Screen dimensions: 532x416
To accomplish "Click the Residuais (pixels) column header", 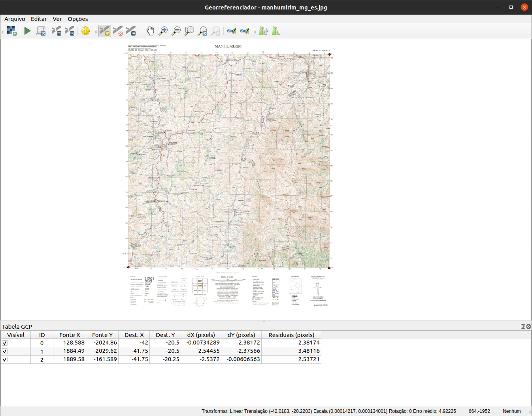I will point(291,335).
